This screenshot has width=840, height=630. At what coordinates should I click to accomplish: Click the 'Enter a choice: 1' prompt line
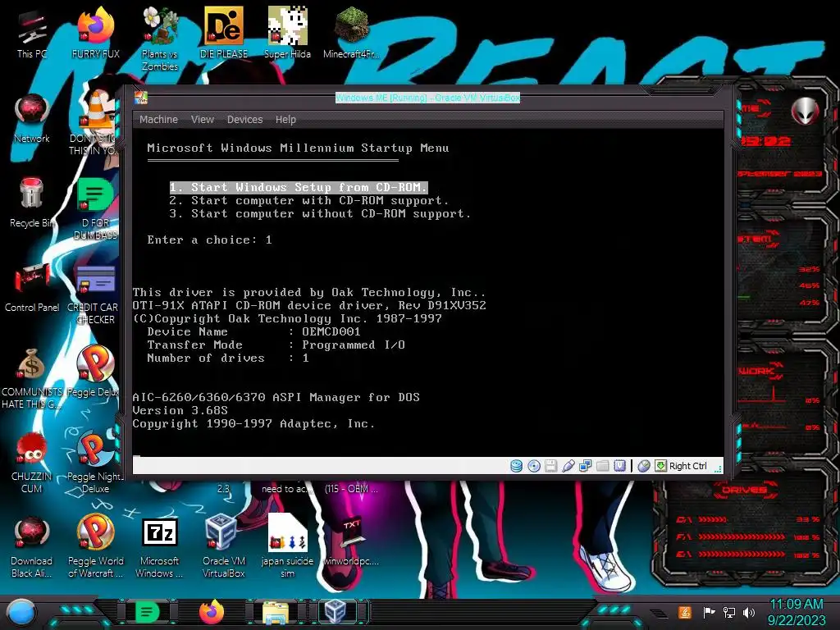tap(209, 240)
